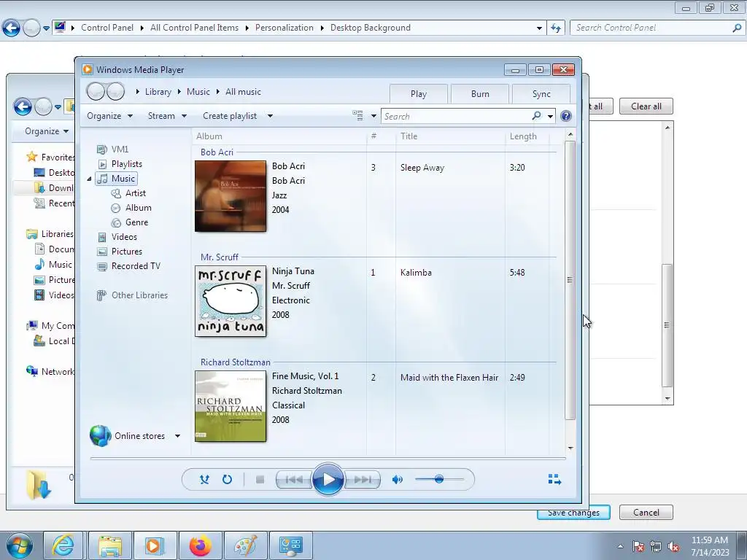Click Library in the breadcrumb
Viewport: 747px width, 560px height.
pos(158,92)
